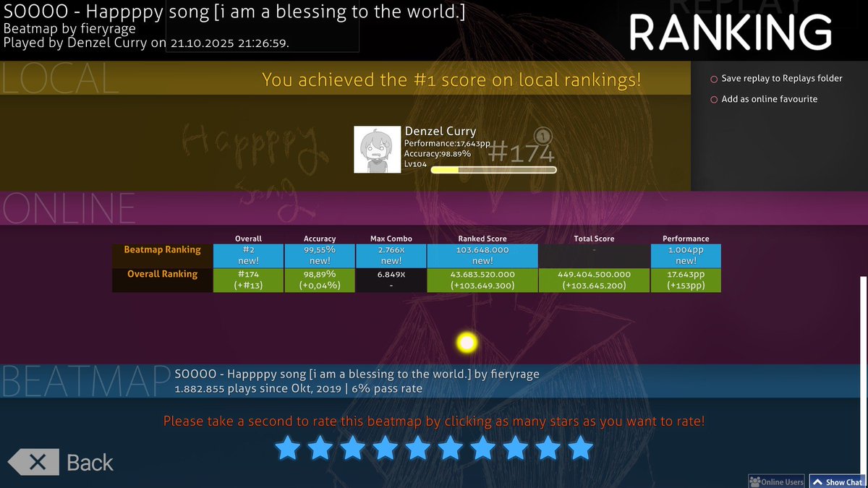Click the Ranked Score column header
Image resolution: width=868 pixels, height=488 pixels.
(x=482, y=239)
